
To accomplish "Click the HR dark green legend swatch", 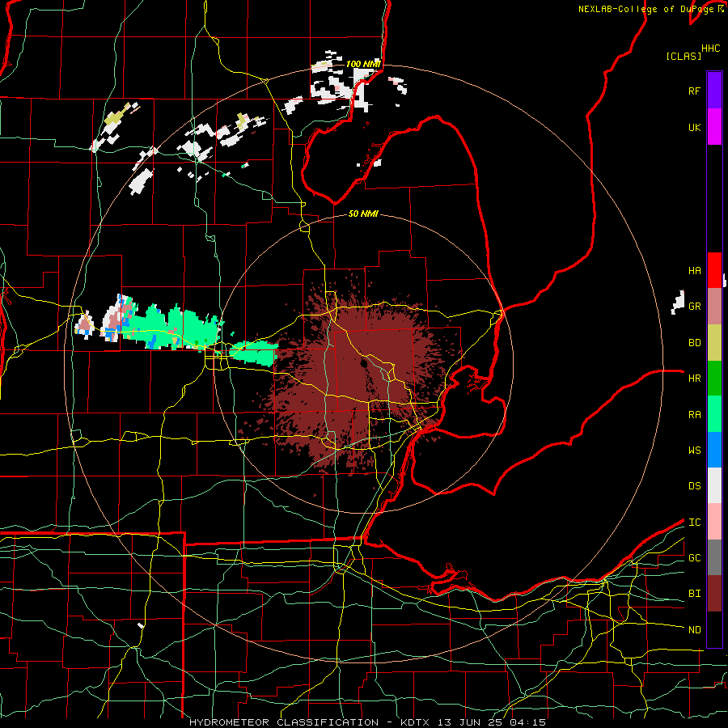I will tap(714, 379).
